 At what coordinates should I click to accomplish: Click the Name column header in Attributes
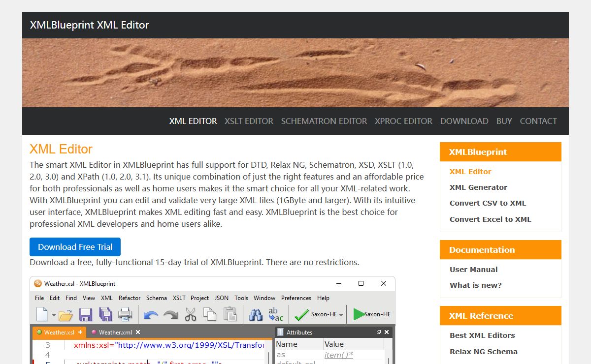click(299, 344)
